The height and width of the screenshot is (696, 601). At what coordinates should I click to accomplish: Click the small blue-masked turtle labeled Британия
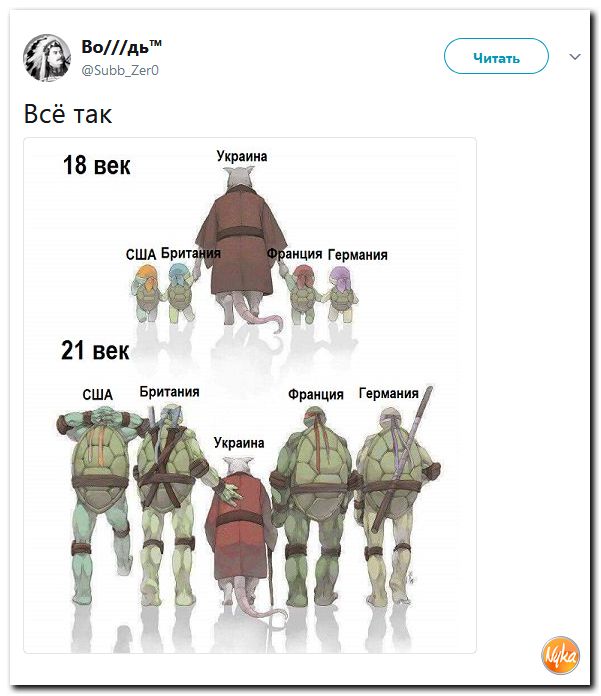click(x=180, y=292)
